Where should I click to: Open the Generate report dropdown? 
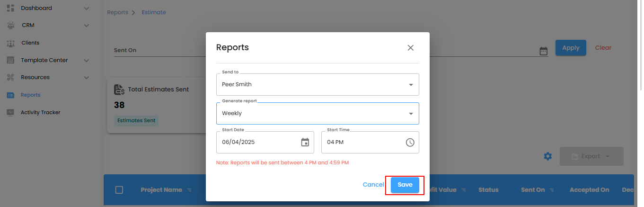tap(318, 114)
